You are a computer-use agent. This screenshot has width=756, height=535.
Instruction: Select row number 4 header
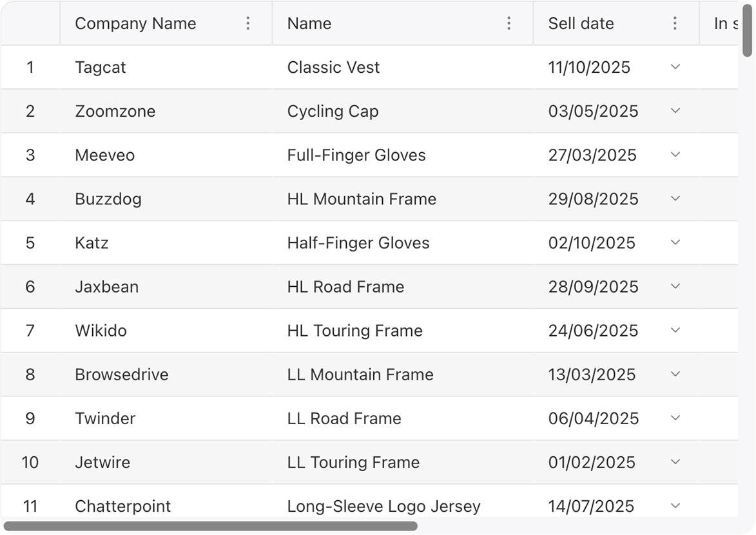point(30,199)
